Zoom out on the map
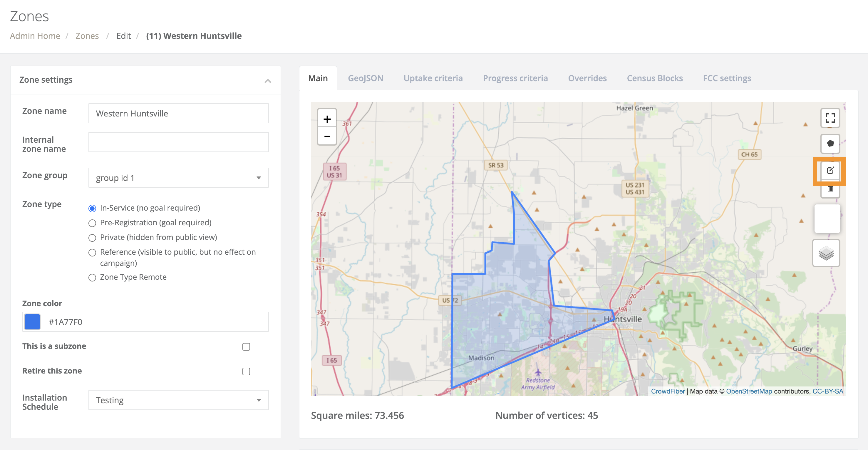 tap(326, 136)
